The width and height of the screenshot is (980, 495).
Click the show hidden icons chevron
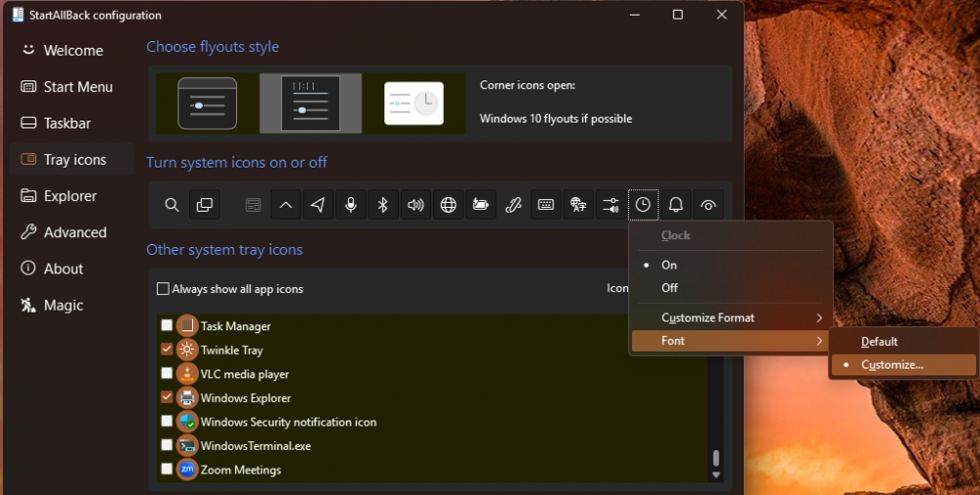(x=286, y=205)
